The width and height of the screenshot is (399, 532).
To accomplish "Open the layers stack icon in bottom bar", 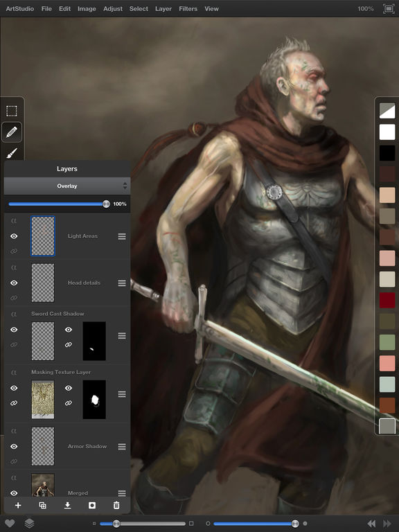I will tap(30, 523).
